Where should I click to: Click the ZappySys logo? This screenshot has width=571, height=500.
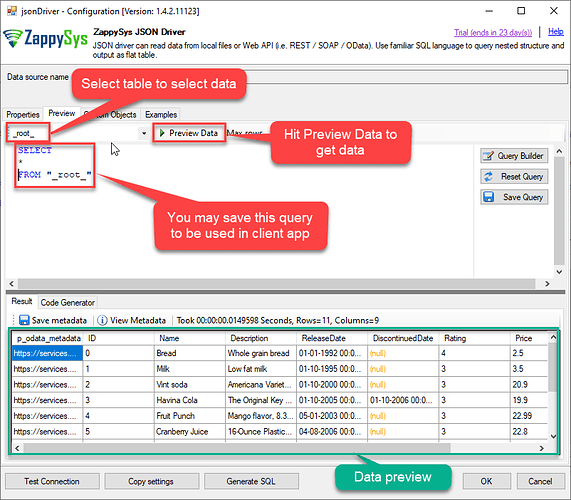[x=46, y=39]
